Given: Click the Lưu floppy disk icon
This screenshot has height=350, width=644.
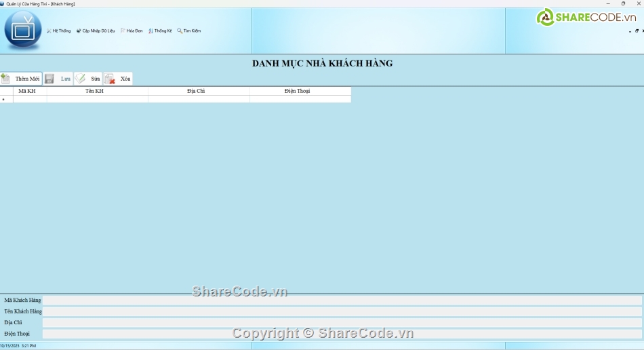Looking at the screenshot, I should [49, 79].
